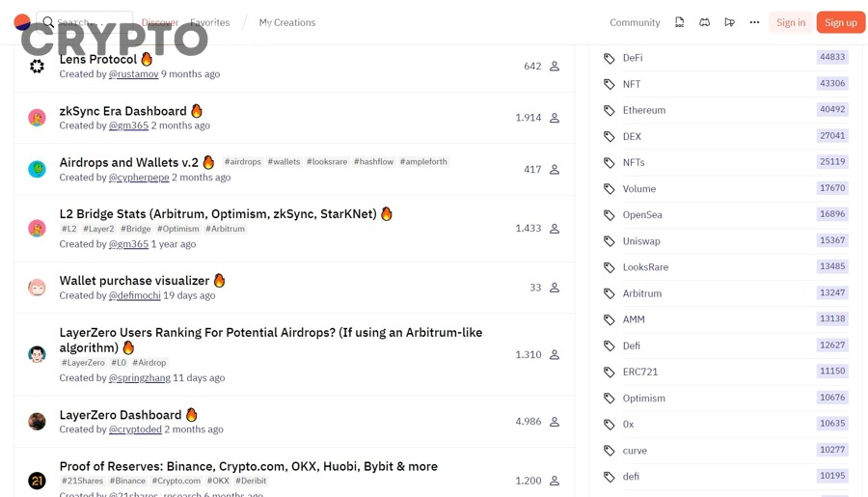Select the LooksRare tag filter

click(x=645, y=267)
